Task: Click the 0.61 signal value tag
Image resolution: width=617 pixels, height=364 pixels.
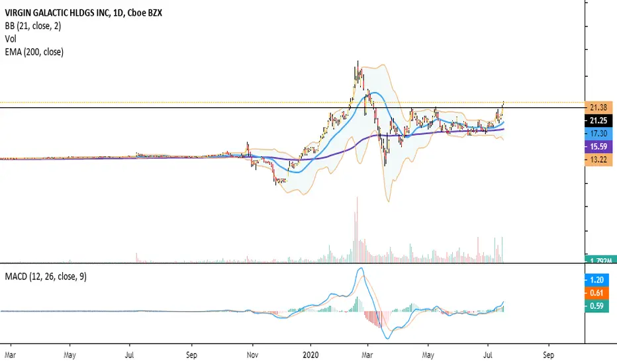Action: pos(597,293)
